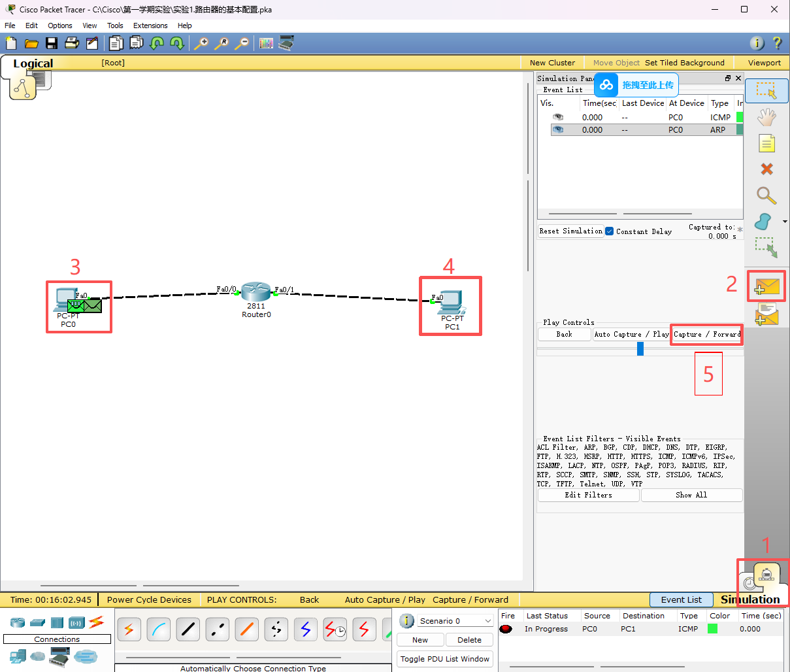Redo with the right green arrow
Screen dimensions: 790x672
177,43
